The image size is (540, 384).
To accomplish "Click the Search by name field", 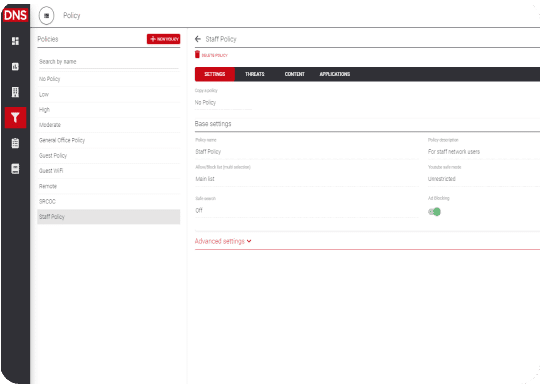I will (109, 62).
